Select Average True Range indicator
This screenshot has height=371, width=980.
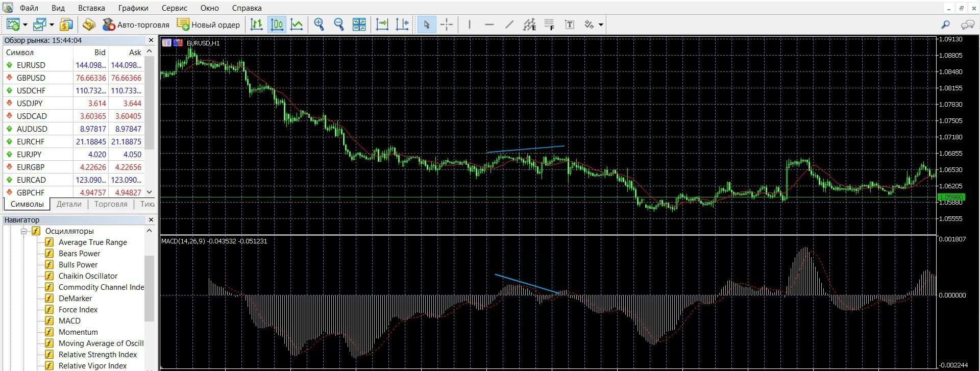92,242
